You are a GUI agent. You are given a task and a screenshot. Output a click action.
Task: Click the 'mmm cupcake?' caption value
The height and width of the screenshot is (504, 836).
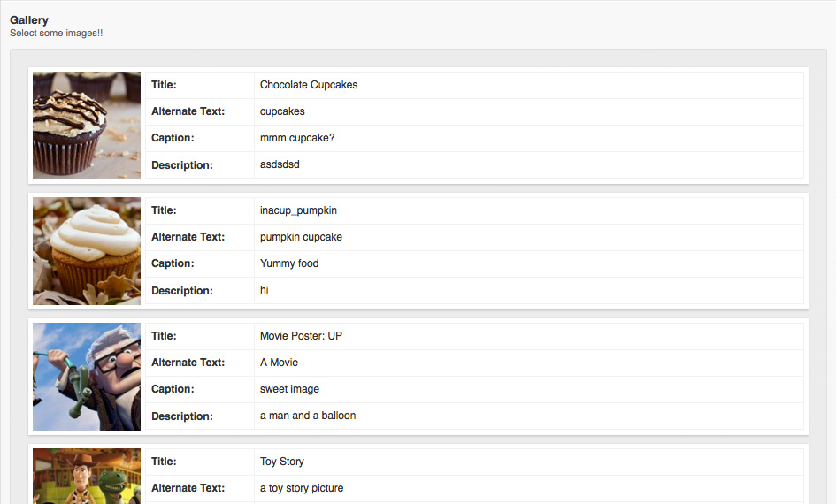coord(297,138)
